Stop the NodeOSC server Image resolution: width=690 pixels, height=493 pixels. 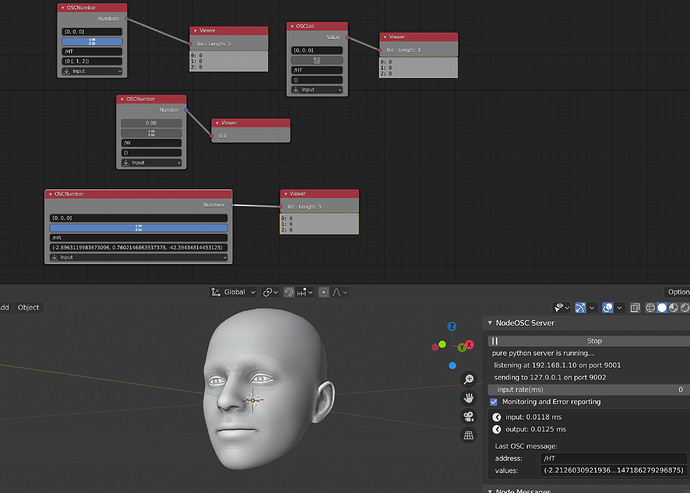589,341
